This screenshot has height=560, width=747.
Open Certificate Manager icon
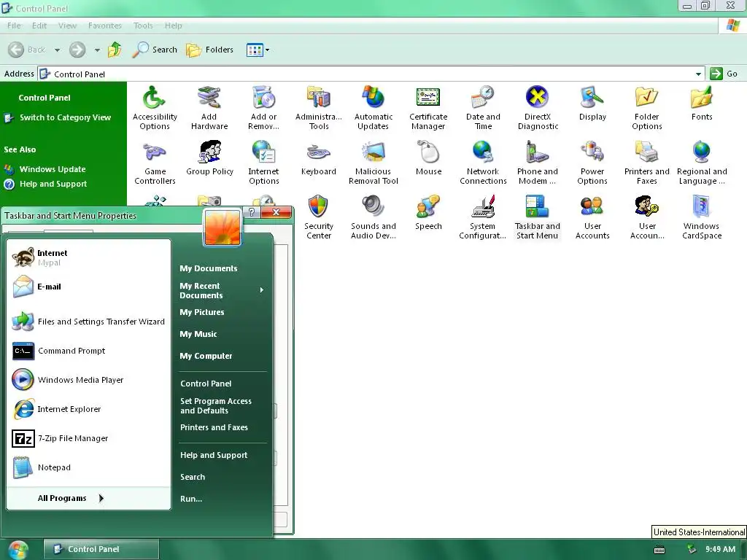point(428,108)
